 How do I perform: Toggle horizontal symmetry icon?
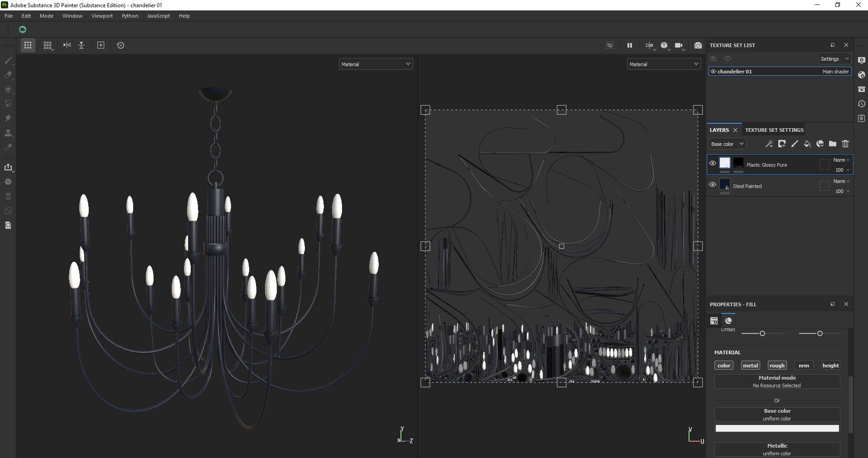67,45
